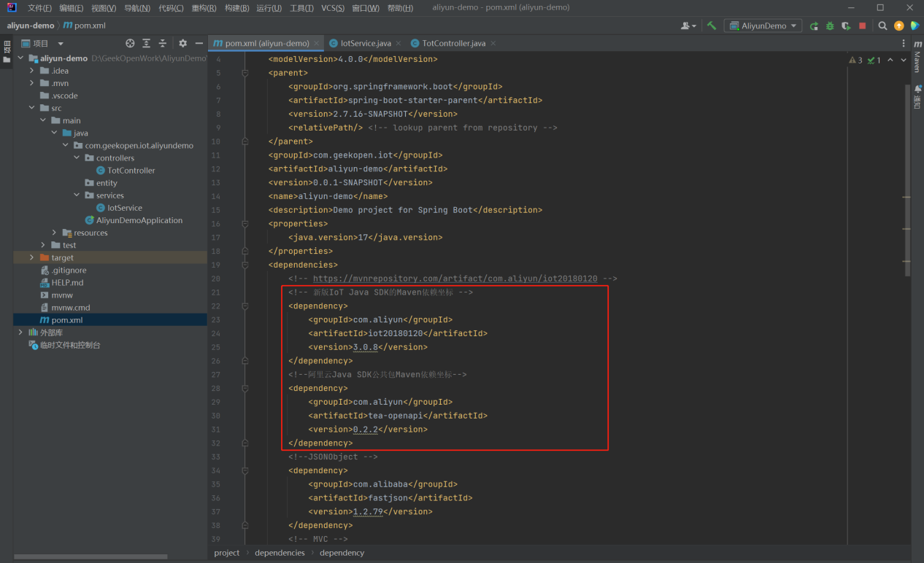The width and height of the screenshot is (924, 563).
Task: Hide the project panel using minimize dash
Action: 199,44
